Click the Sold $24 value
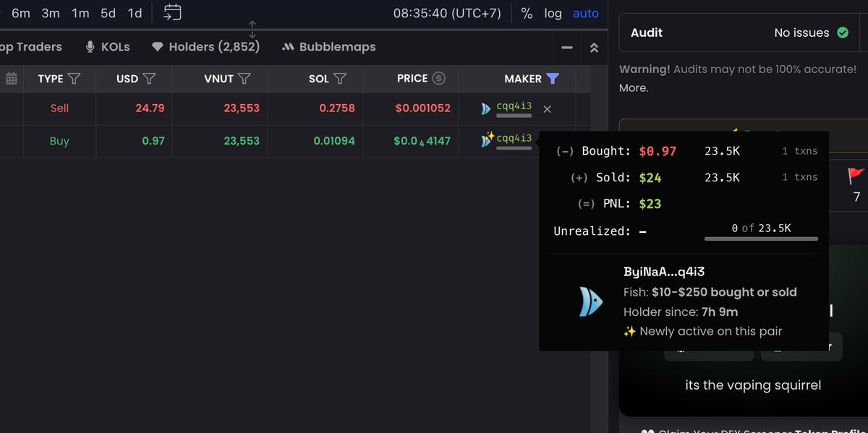868x433 pixels. coord(650,177)
